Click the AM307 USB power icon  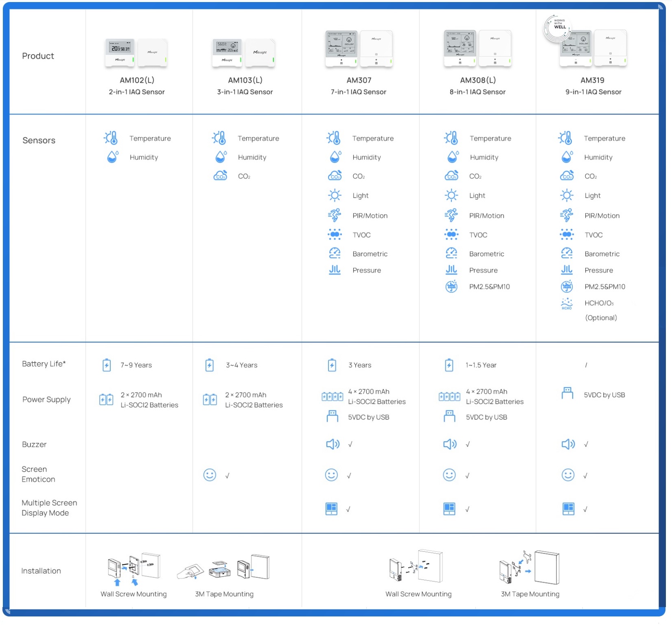coord(333,416)
